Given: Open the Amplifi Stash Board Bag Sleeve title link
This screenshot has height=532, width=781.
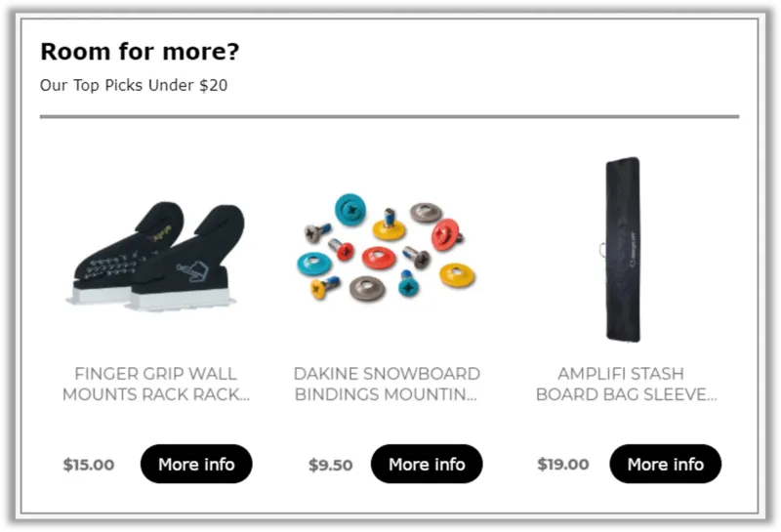Looking at the screenshot, I should [626, 384].
